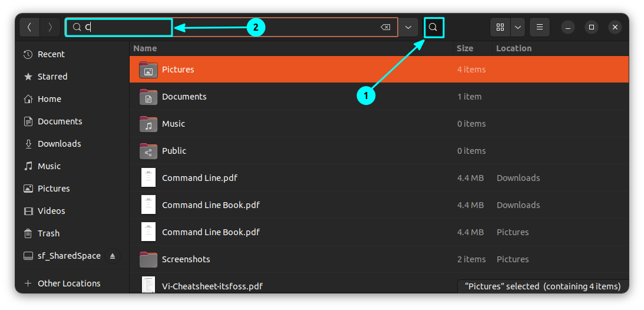Sort results by Size column header
644x310 pixels.
465,48
